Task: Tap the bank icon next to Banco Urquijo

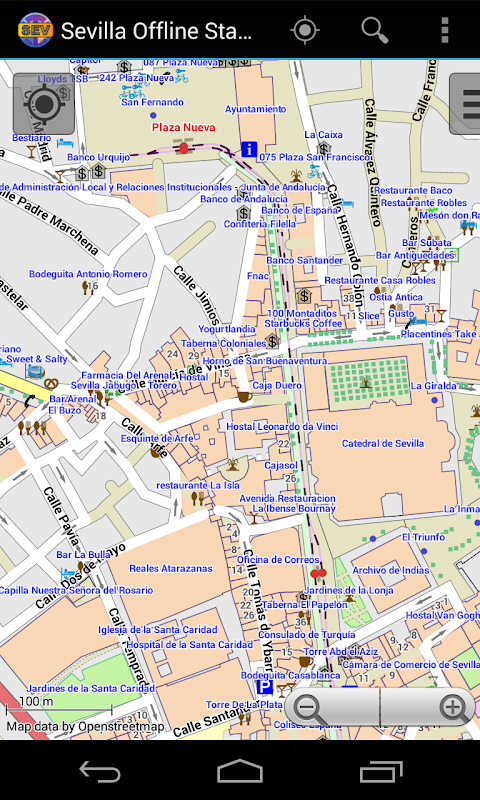Action: (98, 171)
